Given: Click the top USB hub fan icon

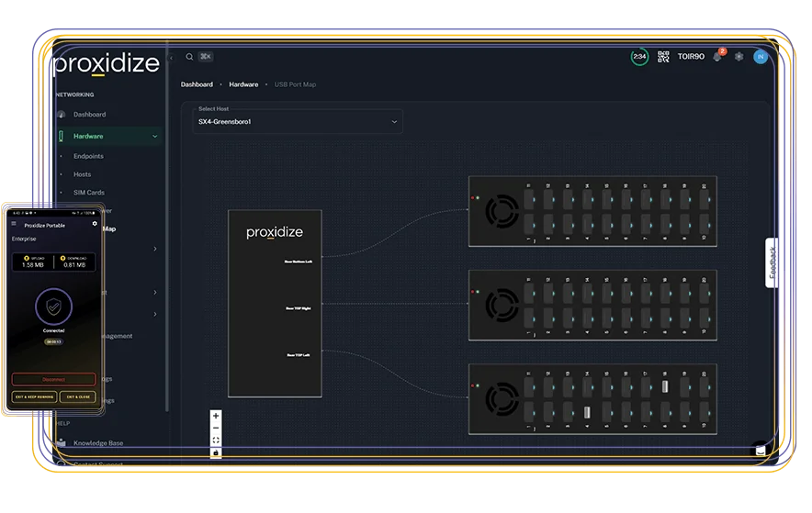Looking at the screenshot, I should [x=502, y=211].
